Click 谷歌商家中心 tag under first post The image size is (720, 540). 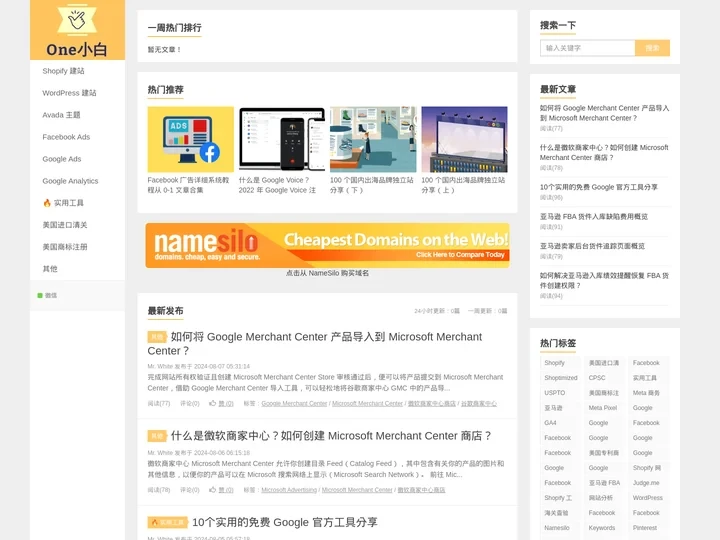479,404
